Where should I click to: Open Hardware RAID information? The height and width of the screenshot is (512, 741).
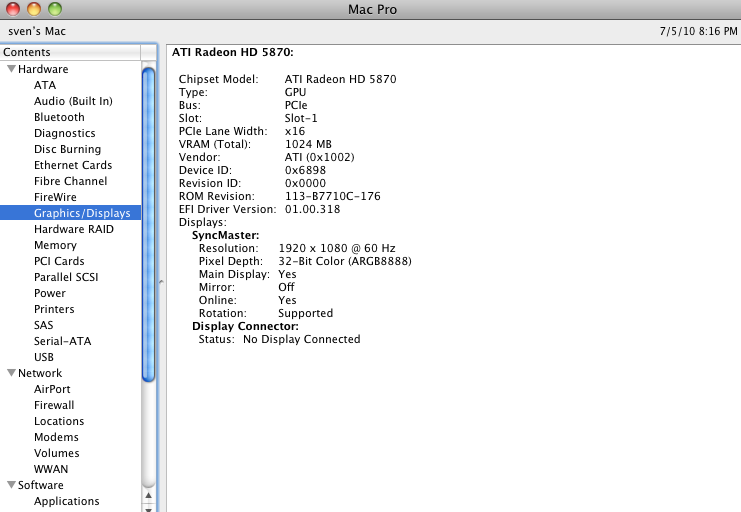(74, 229)
